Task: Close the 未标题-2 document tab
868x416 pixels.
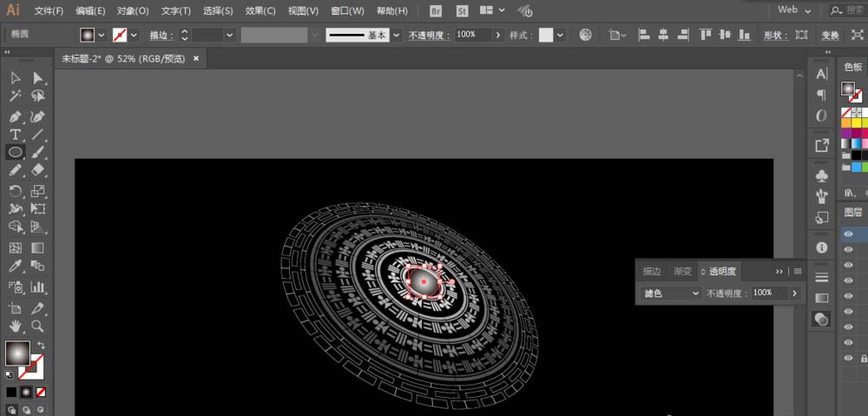Action: pos(196,58)
